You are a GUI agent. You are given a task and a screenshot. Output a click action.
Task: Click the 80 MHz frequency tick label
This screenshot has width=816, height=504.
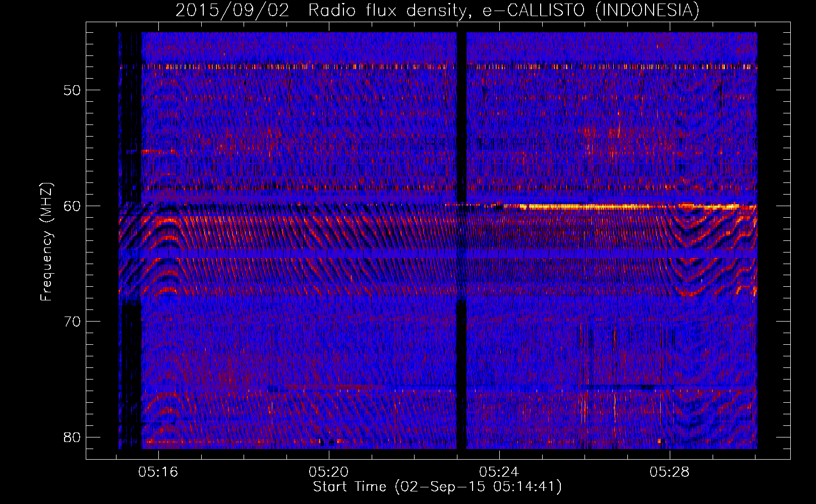[x=73, y=437]
